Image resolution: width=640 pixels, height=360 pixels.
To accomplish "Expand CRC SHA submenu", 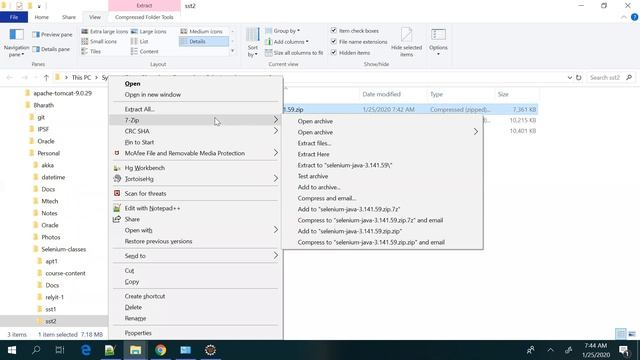I will point(276,131).
